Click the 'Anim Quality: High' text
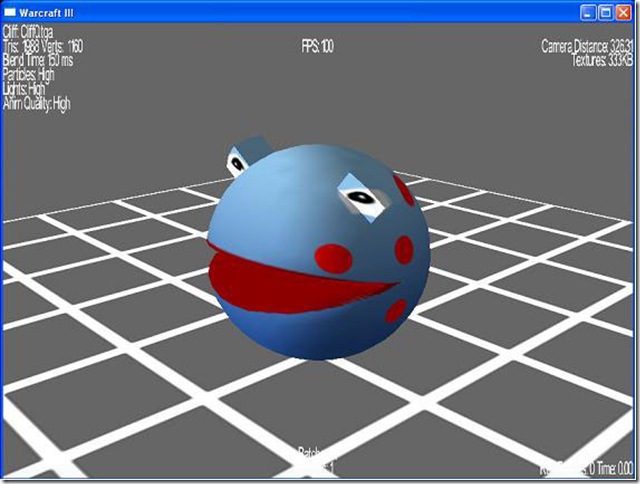Screen dimensions: 640x484 (x=36, y=104)
